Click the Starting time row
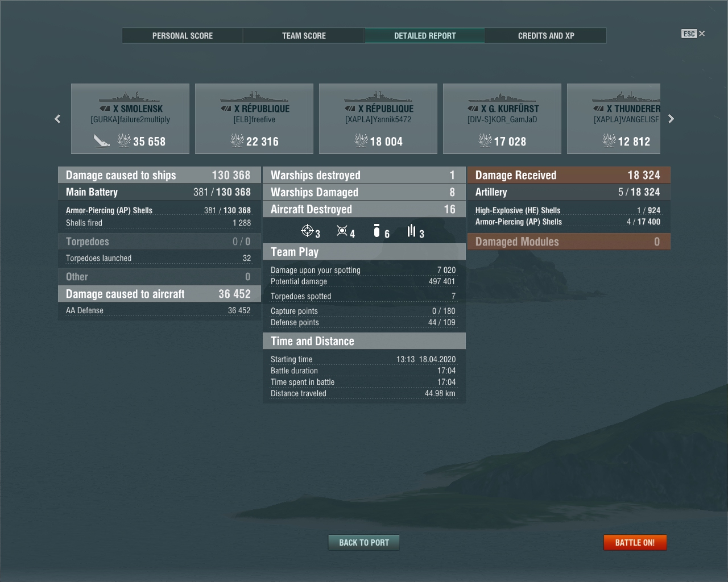 click(364, 359)
